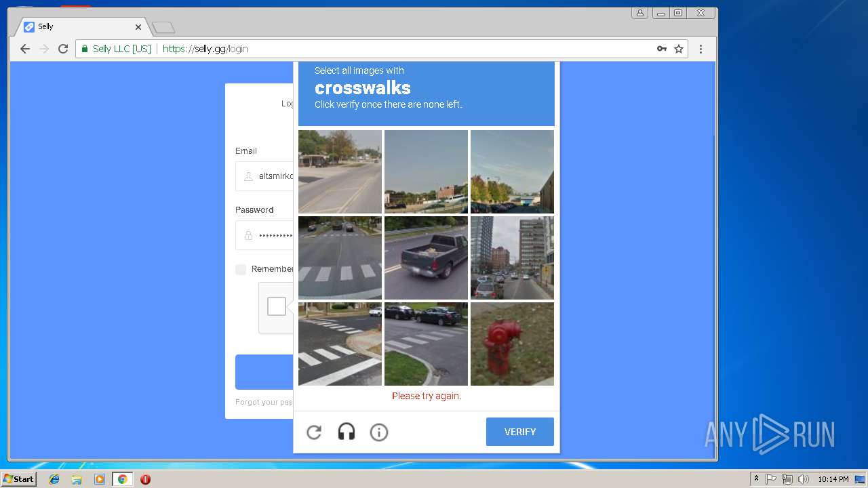Screen dimensions: 868x488
Task: Show hidden system tray icons
Action: click(x=756, y=479)
